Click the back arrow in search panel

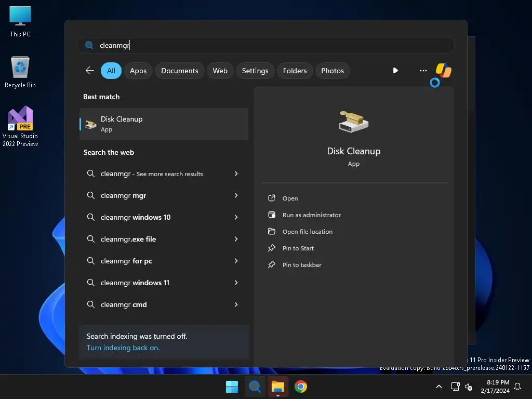(89, 71)
